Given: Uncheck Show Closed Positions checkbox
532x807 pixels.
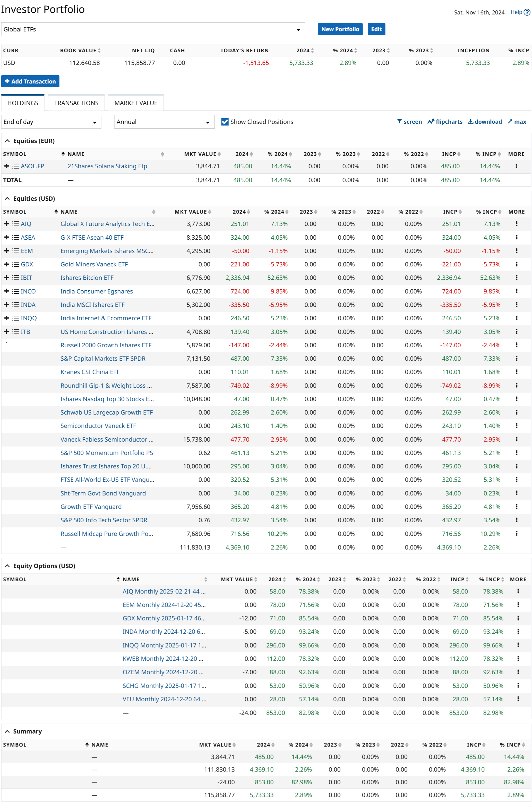Looking at the screenshot, I should [225, 122].
